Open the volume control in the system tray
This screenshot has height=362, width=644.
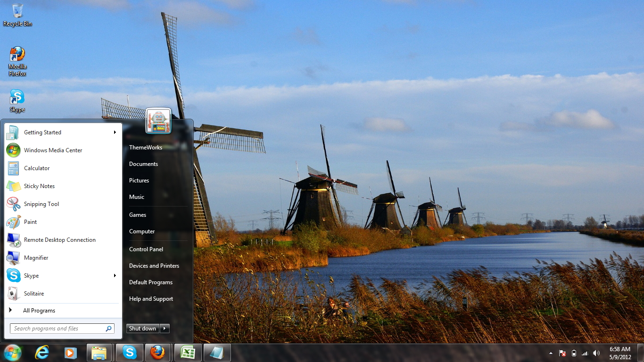click(596, 353)
